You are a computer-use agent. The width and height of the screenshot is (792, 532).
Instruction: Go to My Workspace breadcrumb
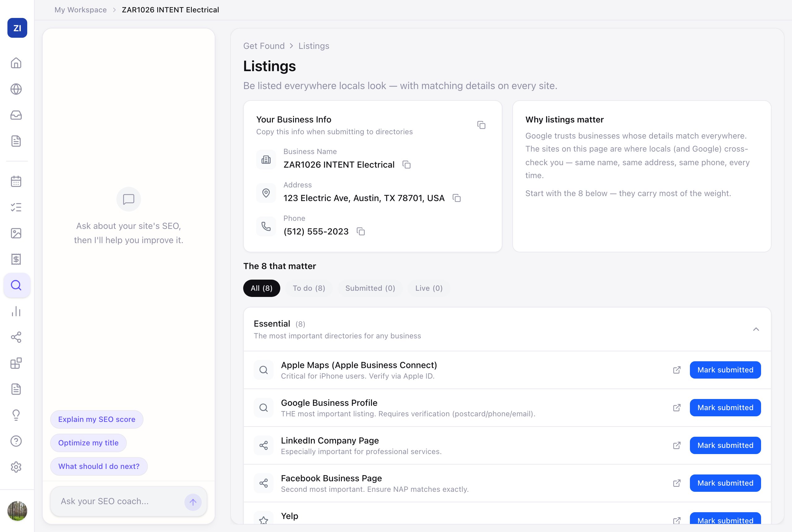coord(80,10)
